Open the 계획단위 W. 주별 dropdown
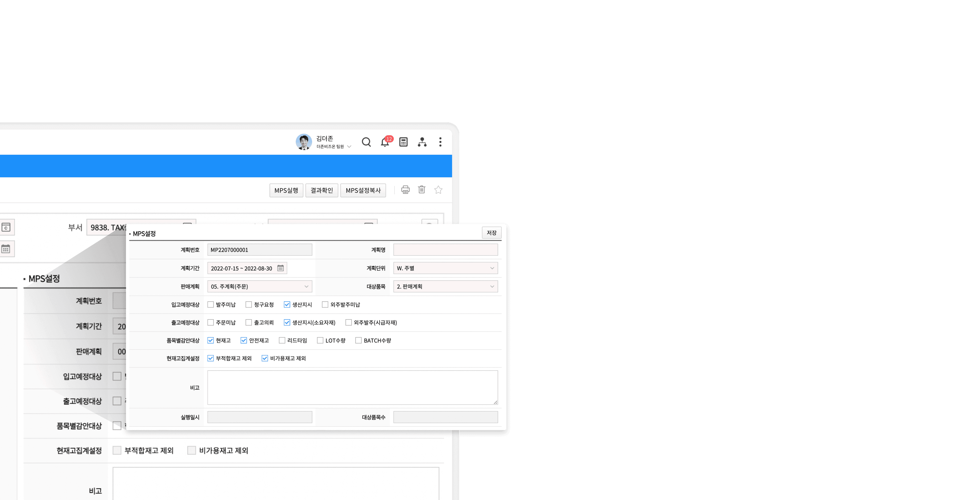 click(x=446, y=268)
